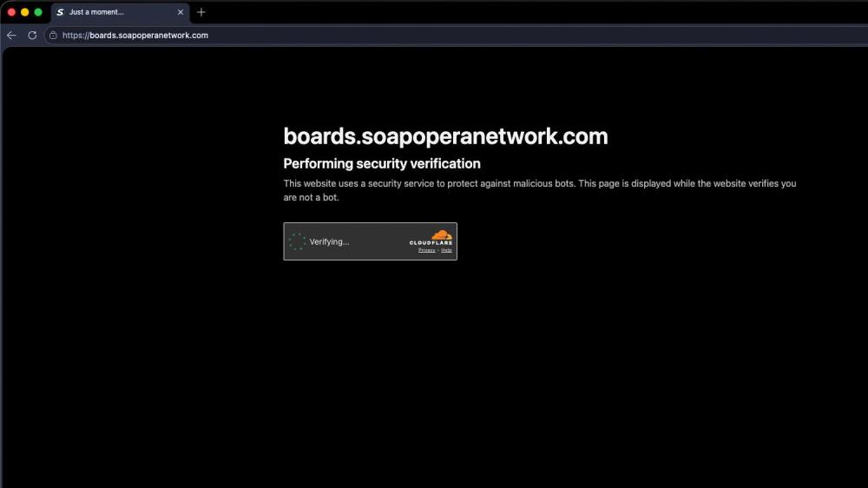Viewport: 868px width, 488px height.
Task: Click the 'Verifying...' status text
Action: [329, 241]
